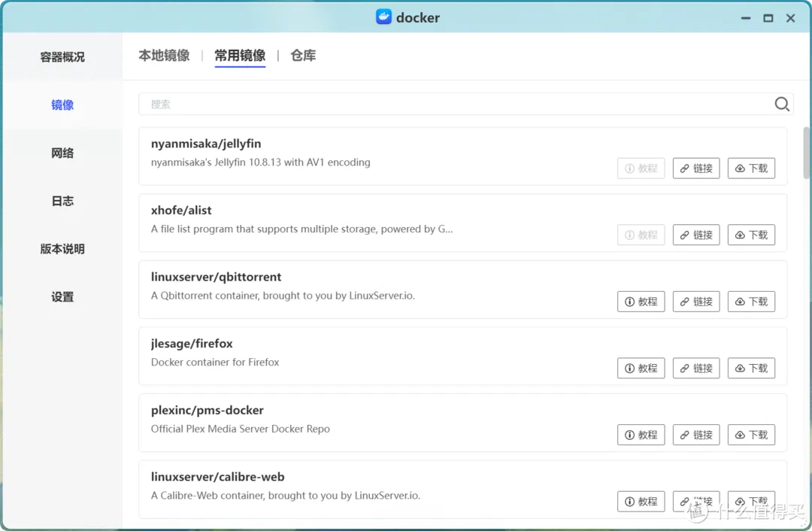
Task: Click the tutorial info icon for linuxserver/qbittorrent
Action: point(632,301)
